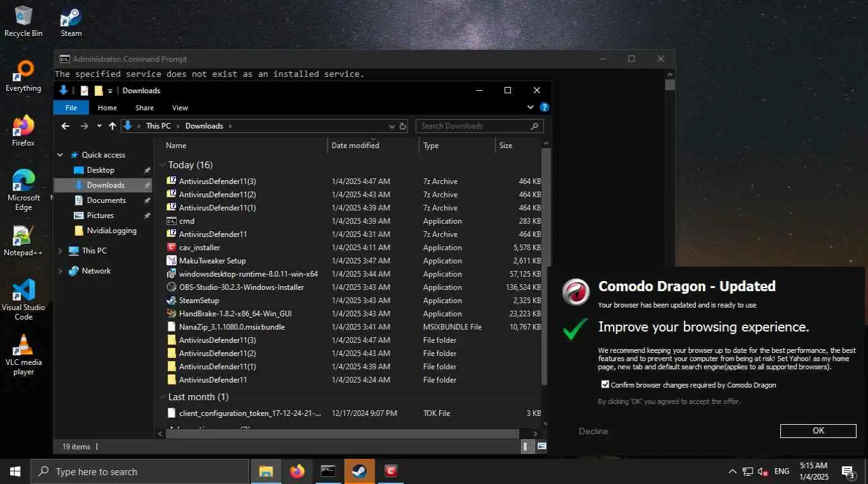This screenshot has height=484, width=868.
Task: Click the Properties quick access toolbar icon
Action: point(85,91)
